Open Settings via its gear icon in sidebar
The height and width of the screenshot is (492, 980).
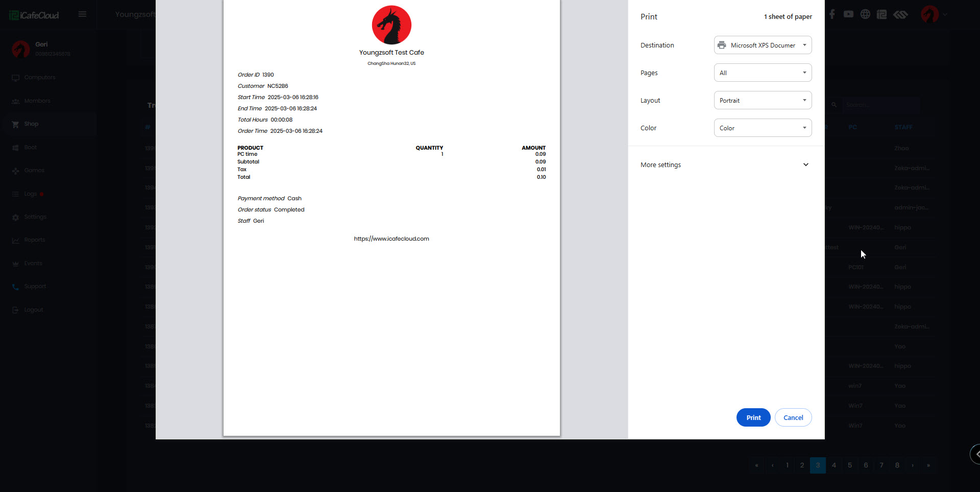15,217
